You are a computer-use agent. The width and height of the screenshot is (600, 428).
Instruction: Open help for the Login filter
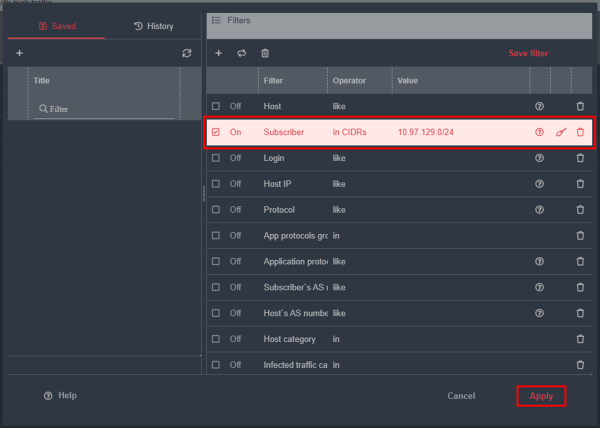tap(539, 158)
